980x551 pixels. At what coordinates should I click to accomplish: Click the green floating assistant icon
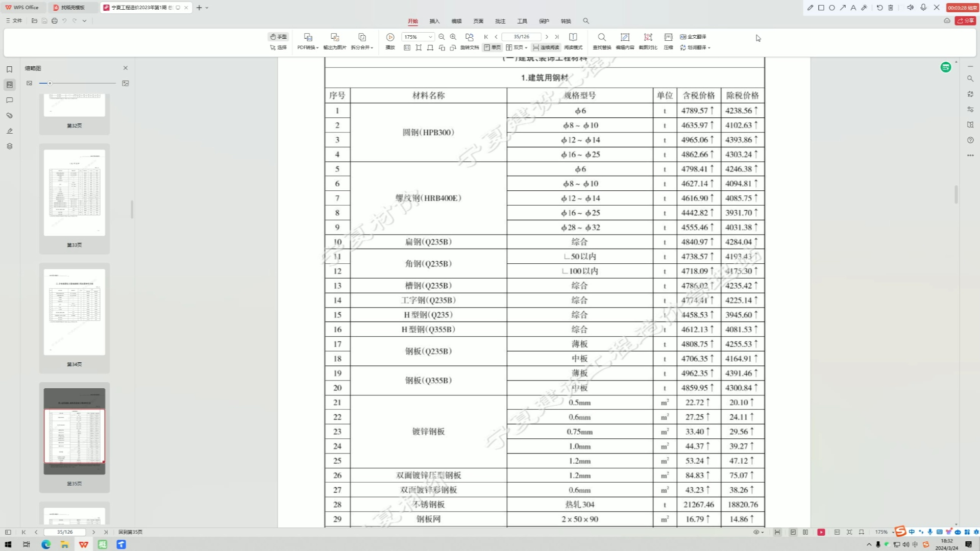946,67
